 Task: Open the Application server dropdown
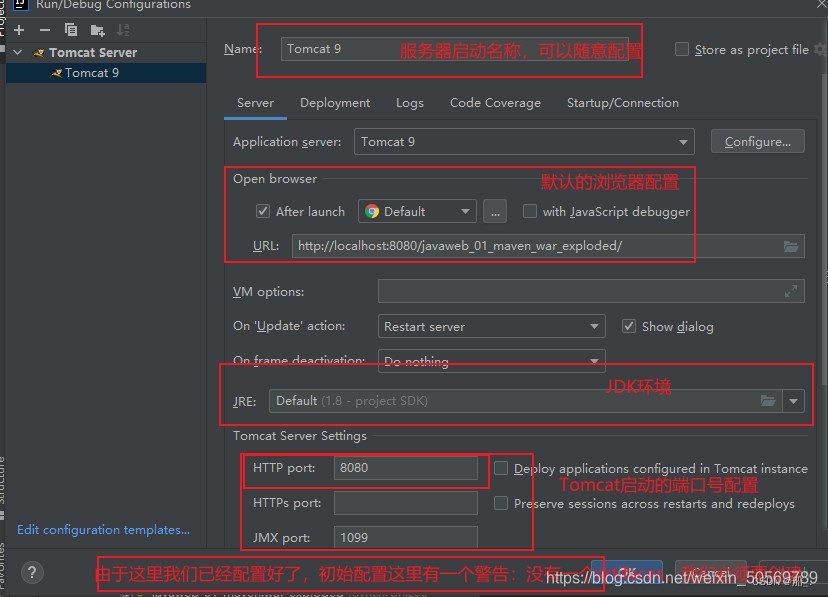(524, 142)
